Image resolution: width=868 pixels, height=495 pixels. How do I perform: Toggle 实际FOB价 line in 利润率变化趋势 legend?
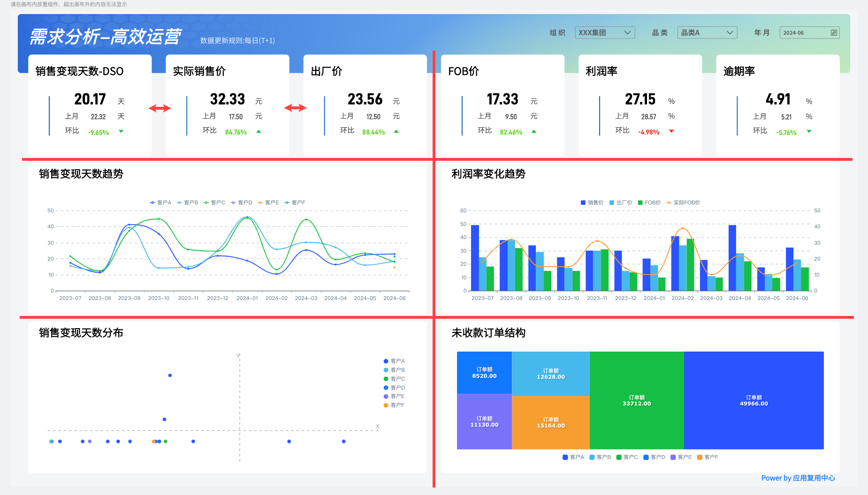click(x=683, y=202)
